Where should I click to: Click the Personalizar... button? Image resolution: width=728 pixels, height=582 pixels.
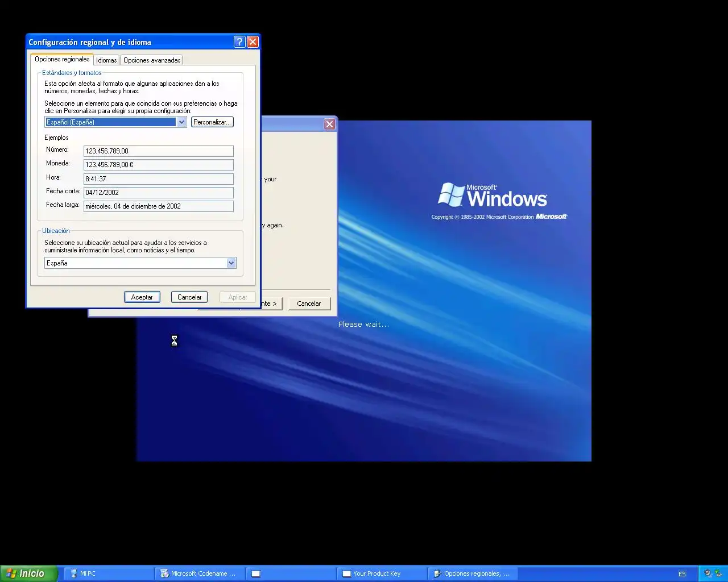(212, 122)
